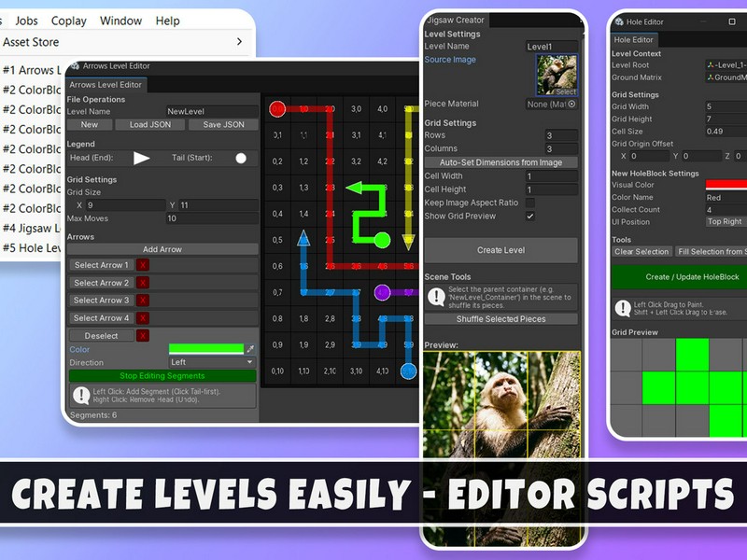Uncheck Show Grid Preview checkbox
The image size is (747, 560).
(x=529, y=216)
